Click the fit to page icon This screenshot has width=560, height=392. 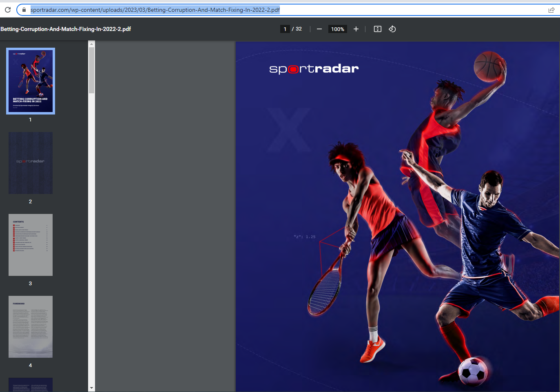378,29
